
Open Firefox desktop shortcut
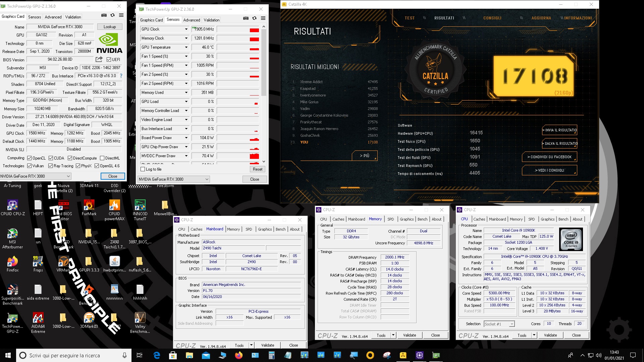pos(13,264)
